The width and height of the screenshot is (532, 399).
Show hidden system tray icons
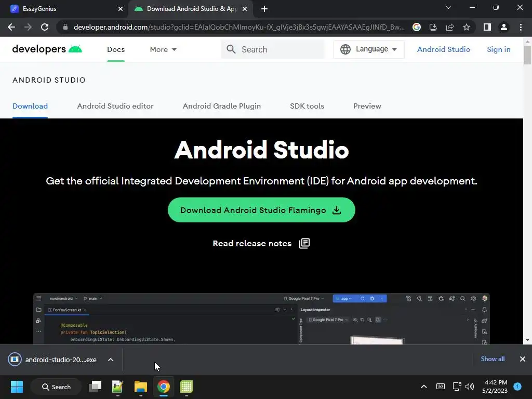424,387
